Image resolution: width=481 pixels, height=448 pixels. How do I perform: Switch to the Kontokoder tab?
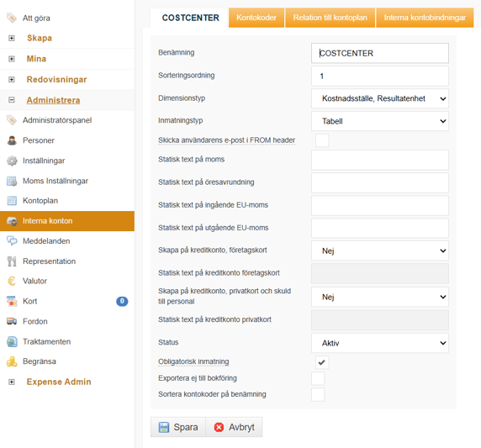256,18
